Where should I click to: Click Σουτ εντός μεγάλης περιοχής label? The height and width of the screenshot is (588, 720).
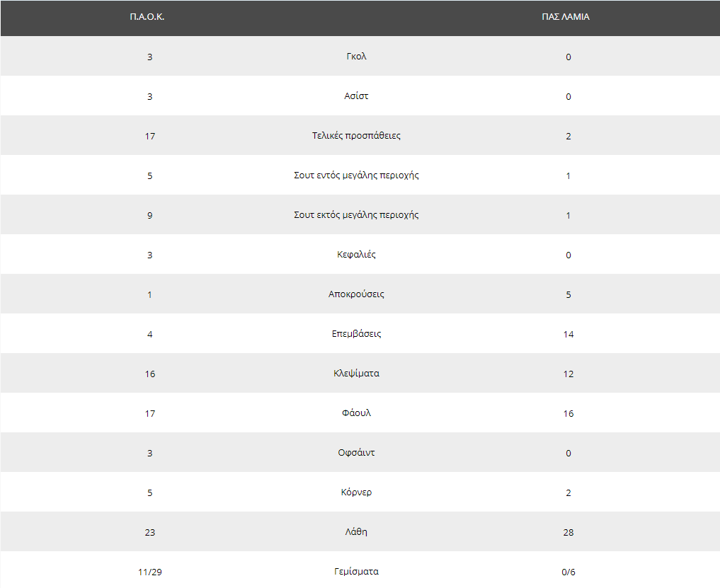point(356,175)
